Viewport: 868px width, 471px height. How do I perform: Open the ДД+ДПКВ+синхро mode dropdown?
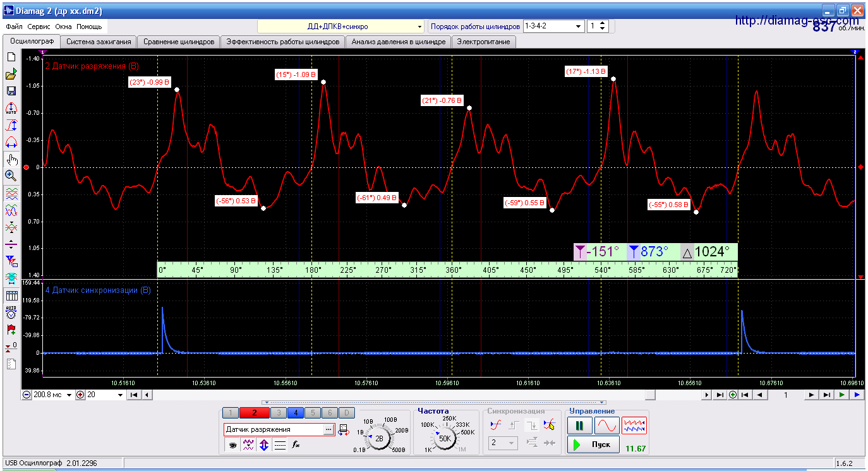(x=341, y=27)
